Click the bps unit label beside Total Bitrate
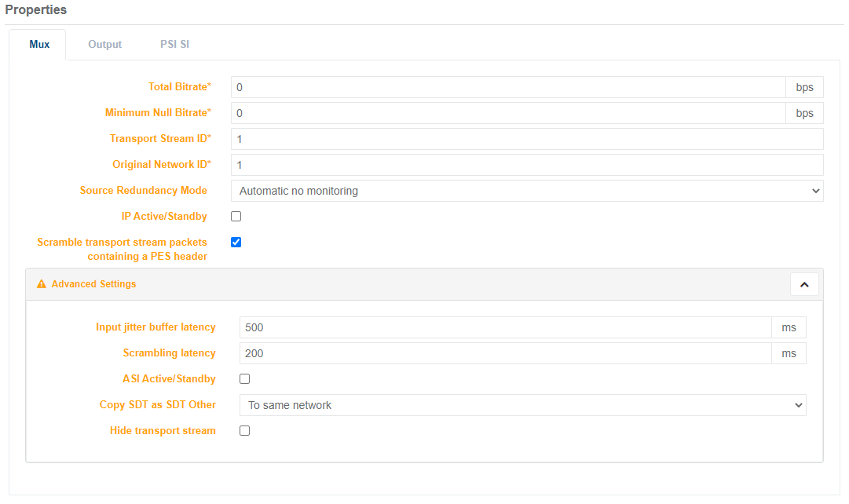The width and height of the screenshot is (849, 504). tap(804, 87)
